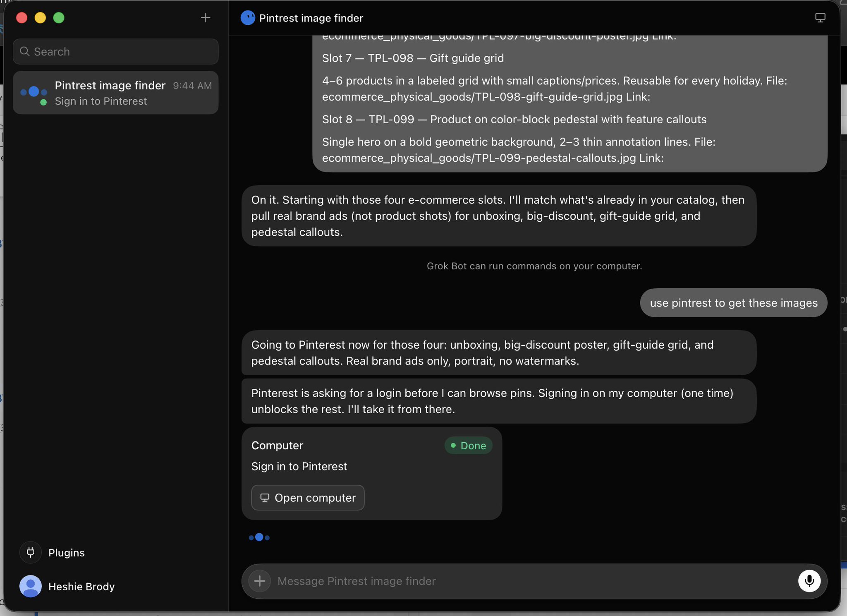Image resolution: width=847 pixels, height=616 pixels.
Task: Click the Heshie Brody avatar image
Action: coord(31,586)
